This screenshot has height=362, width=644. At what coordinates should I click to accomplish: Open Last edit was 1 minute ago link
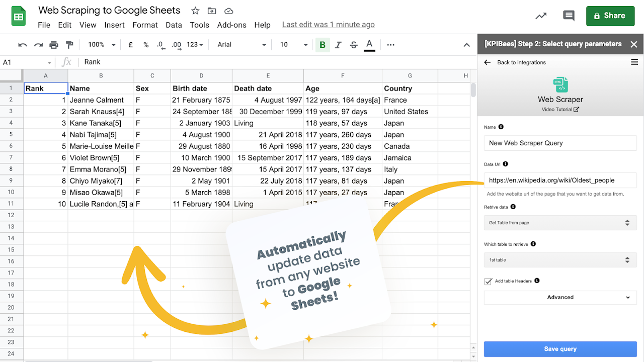[329, 25]
